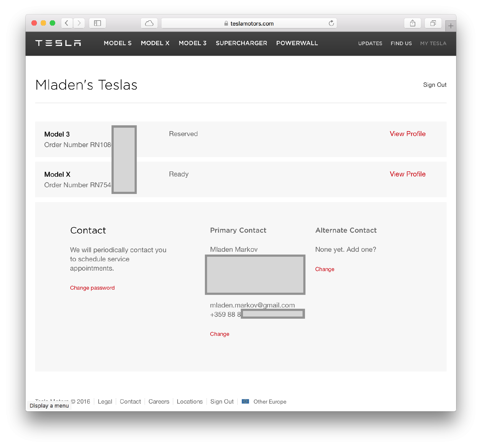The image size is (482, 448).
Task: Click the Primary Contact heading
Action: click(238, 230)
